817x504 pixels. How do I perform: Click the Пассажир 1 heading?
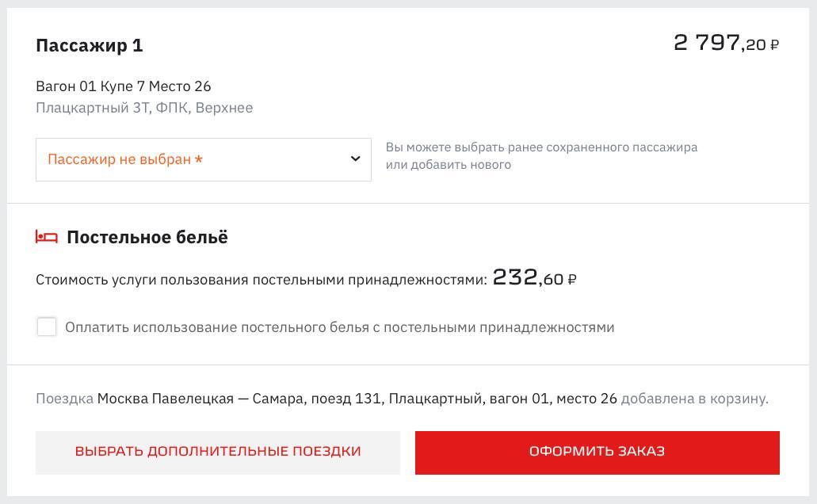point(89,45)
